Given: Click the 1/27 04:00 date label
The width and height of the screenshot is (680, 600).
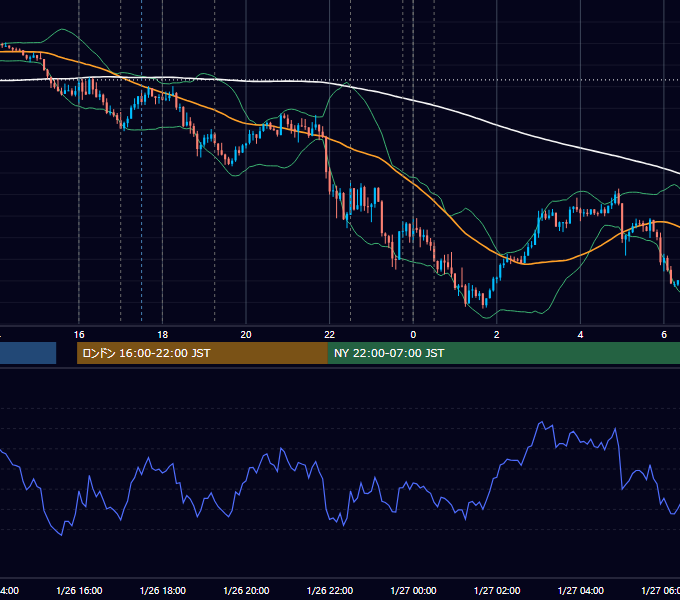Looking at the screenshot, I should (x=580, y=590).
